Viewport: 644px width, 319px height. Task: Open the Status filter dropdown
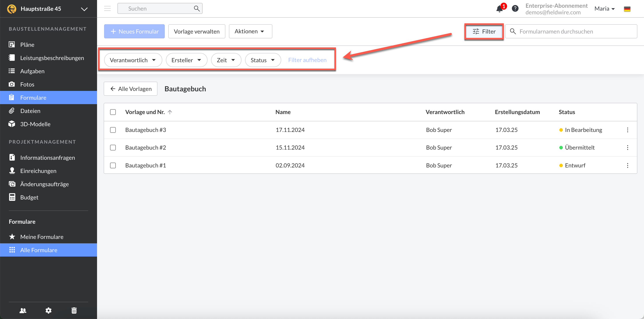click(262, 60)
